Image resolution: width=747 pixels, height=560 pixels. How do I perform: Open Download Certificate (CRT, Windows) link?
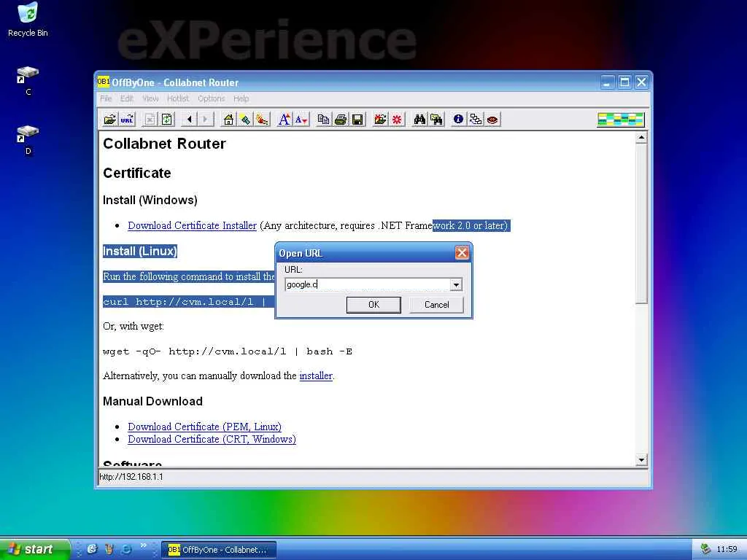(x=212, y=439)
